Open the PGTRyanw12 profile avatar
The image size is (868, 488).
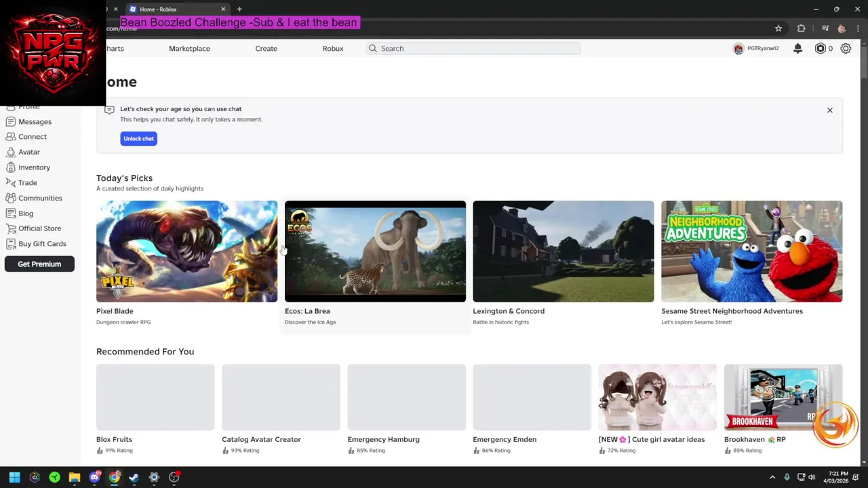coord(738,49)
